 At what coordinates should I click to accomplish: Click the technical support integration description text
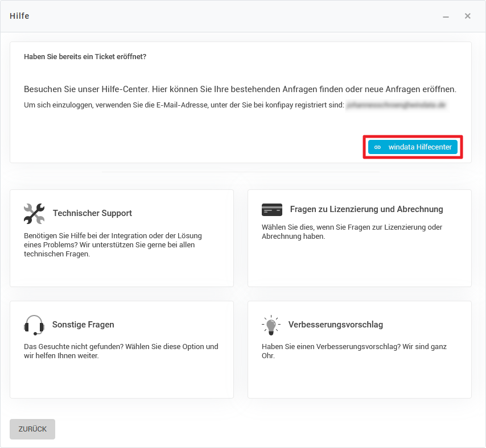pyautogui.click(x=113, y=244)
